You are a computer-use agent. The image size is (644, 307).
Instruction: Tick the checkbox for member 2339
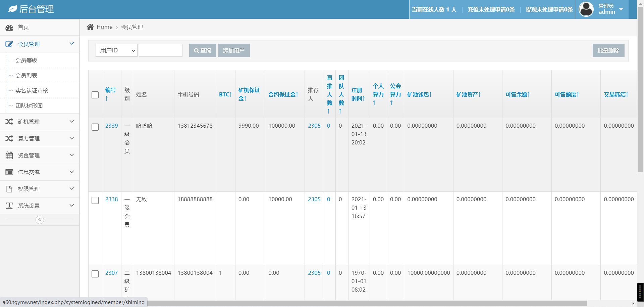click(95, 127)
